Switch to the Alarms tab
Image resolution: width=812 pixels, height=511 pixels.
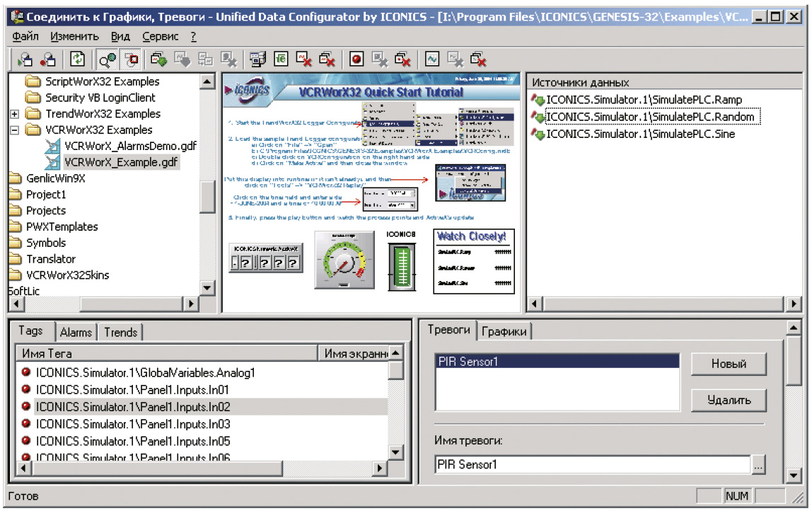[76, 332]
